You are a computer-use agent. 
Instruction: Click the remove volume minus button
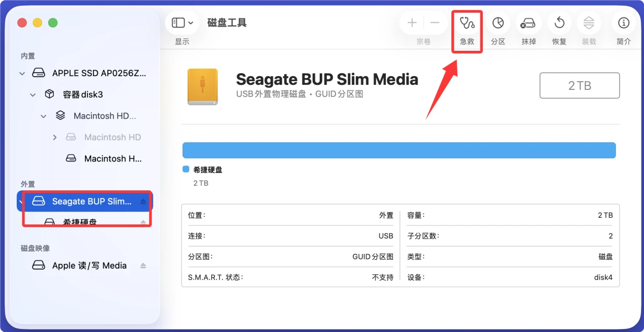pyautogui.click(x=435, y=23)
